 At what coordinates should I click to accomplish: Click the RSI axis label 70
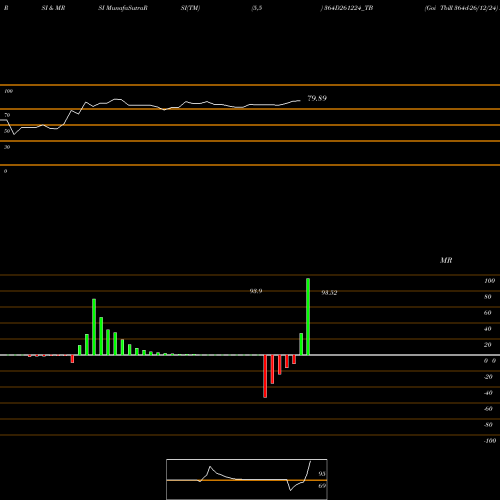pos(7,115)
